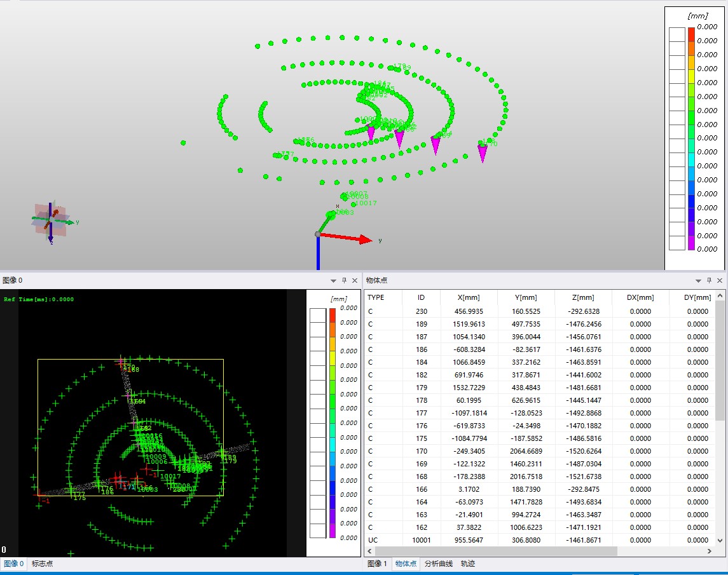Switch to the 分析曲线 tab
Screen dimensions: 728x575
coord(439,564)
